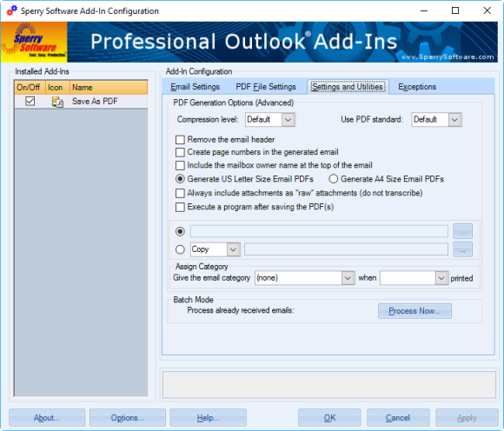Select the radio button beside Copy dropdown
The width and height of the screenshot is (504, 431).
click(180, 249)
